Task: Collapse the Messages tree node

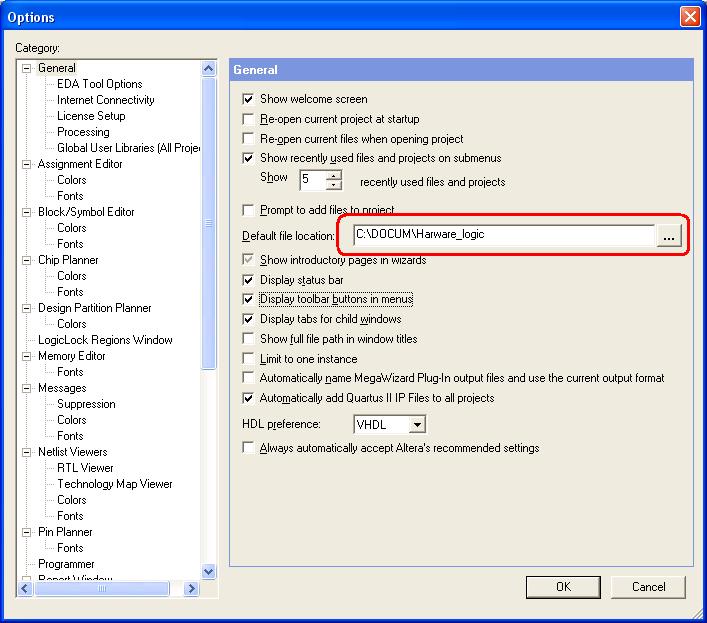Action: click(x=27, y=388)
